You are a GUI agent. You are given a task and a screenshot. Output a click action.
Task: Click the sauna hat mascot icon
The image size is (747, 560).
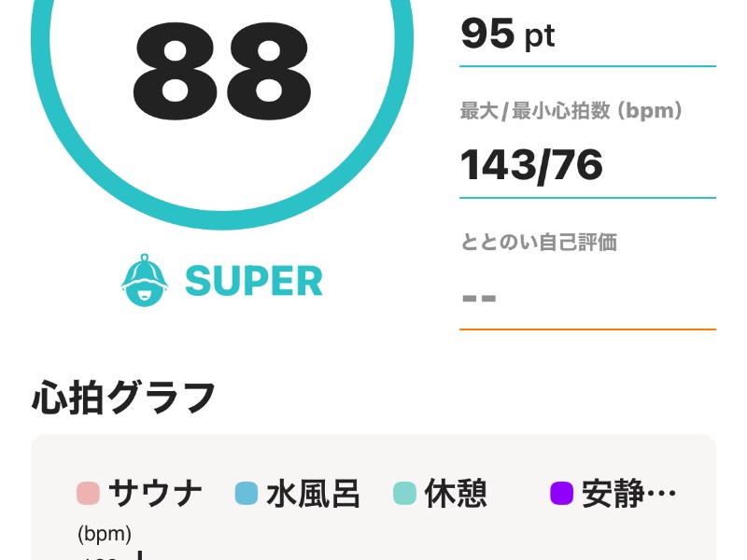[x=145, y=280]
